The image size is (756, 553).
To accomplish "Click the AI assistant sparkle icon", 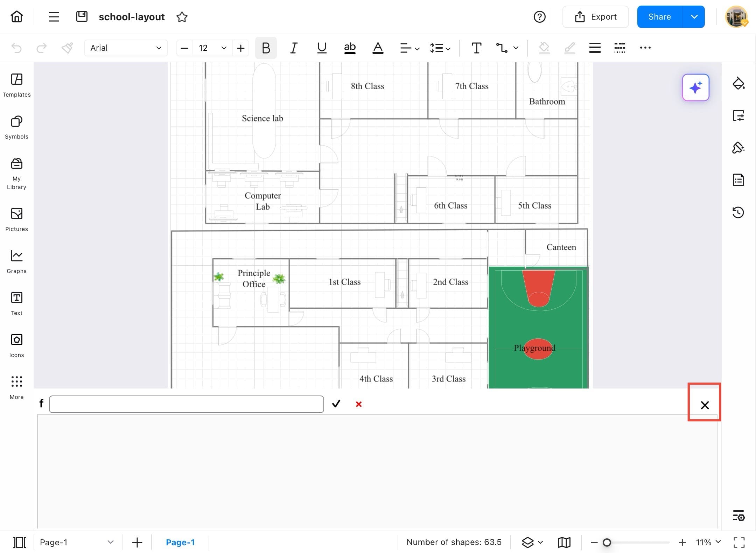I will 695,87.
